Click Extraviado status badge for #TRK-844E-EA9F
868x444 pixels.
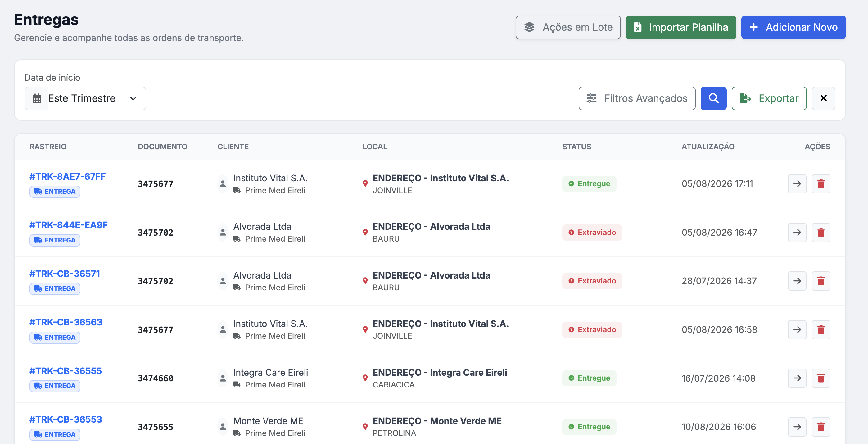coord(592,232)
